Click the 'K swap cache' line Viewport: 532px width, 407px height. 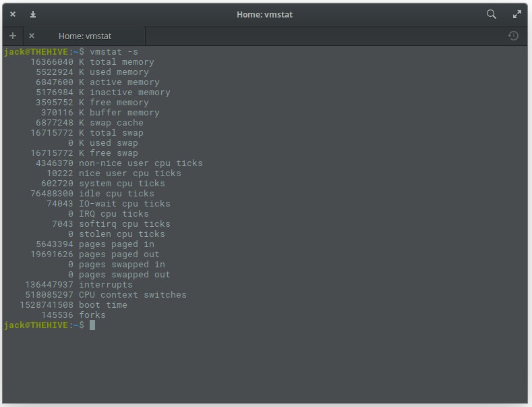pyautogui.click(x=111, y=123)
